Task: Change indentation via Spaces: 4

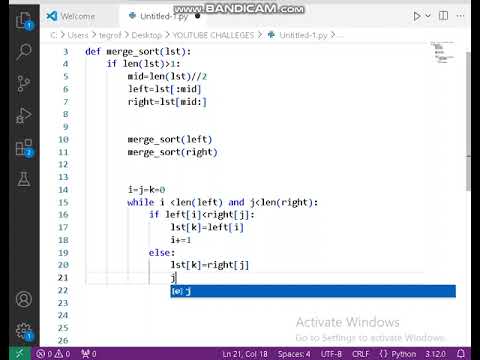Action: pyautogui.click(x=294, y=354)
